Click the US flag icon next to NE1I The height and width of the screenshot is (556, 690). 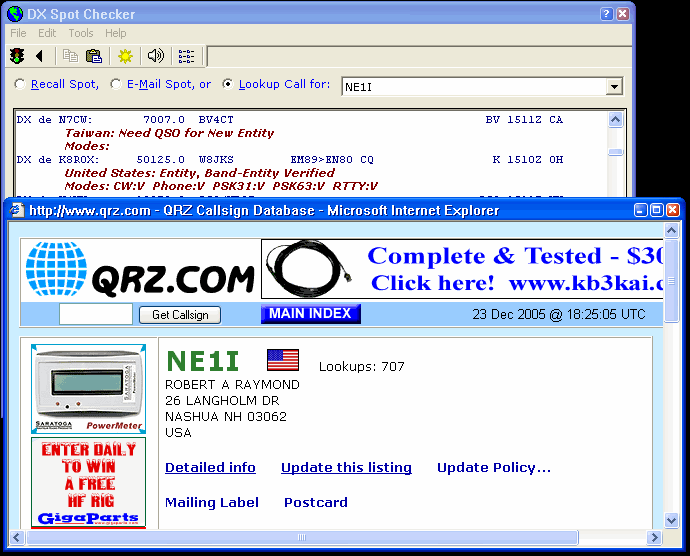[283, 360]
